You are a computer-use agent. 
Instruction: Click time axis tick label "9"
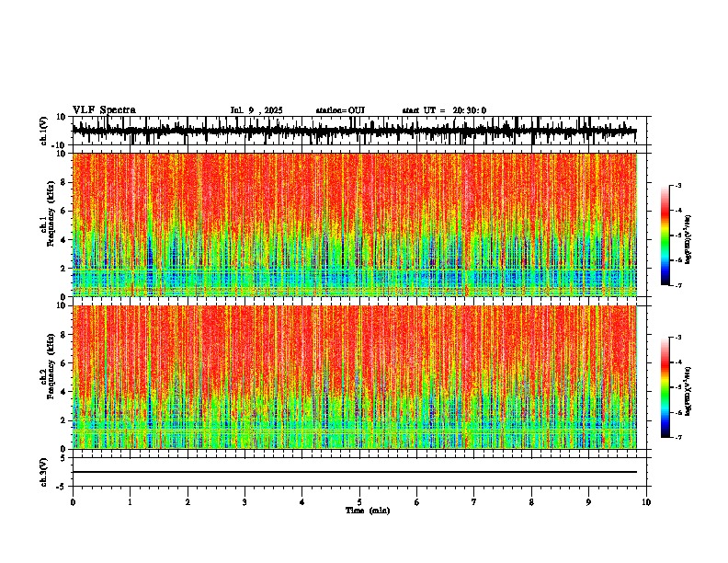pos(588,502)
